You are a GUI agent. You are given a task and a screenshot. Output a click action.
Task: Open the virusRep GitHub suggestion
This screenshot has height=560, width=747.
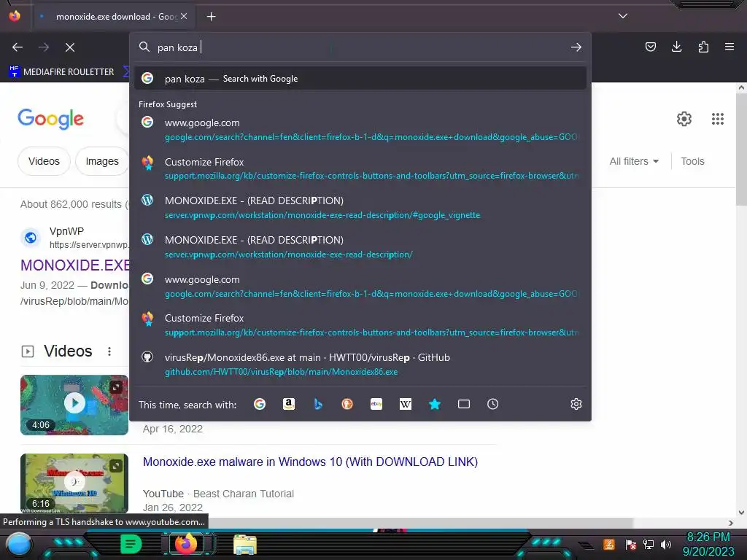pyautogui.click(x=360, y=365)
